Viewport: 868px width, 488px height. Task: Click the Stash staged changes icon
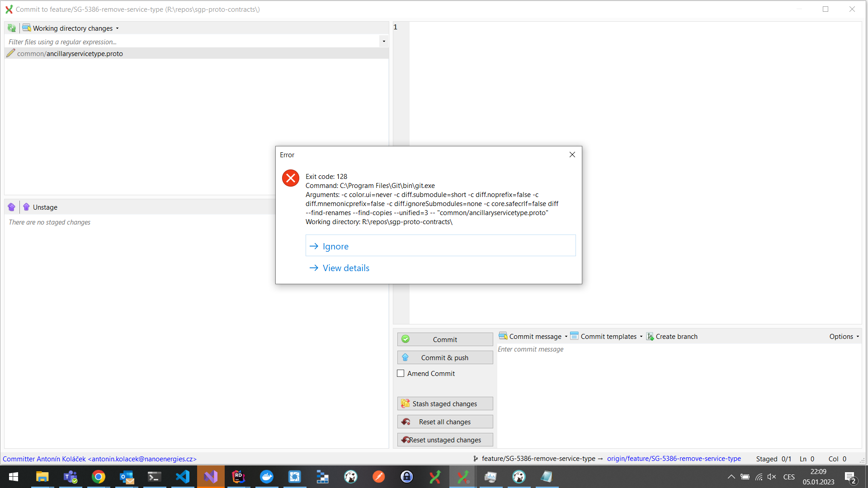click(406, 404)
